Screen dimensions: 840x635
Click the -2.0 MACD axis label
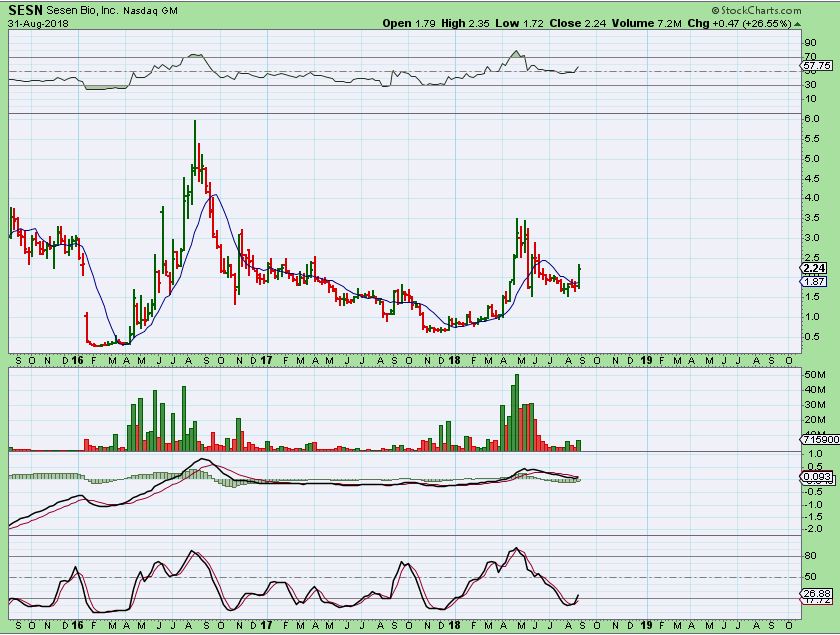coord(815,529)
